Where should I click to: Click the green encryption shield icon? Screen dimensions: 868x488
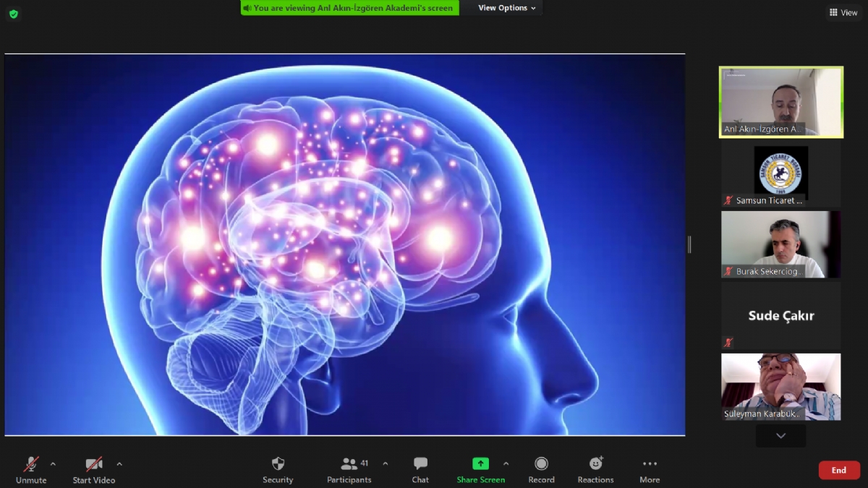(14, 14)
